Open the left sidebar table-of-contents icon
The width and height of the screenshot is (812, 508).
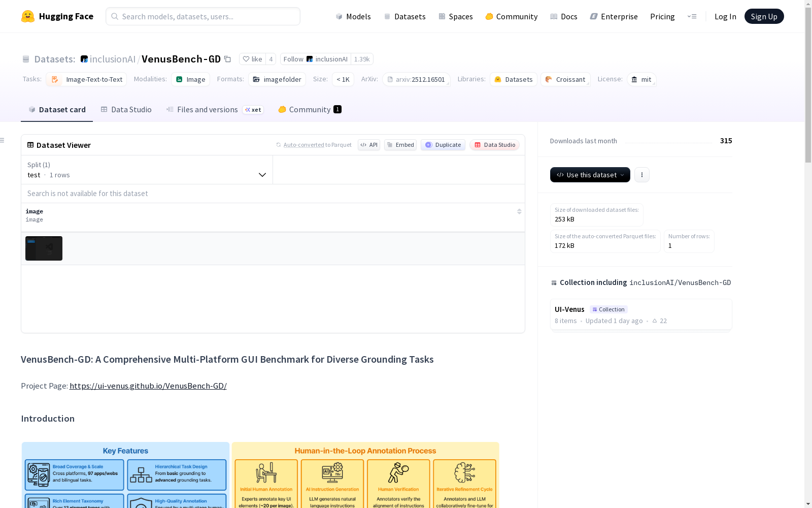coord(3,140)
